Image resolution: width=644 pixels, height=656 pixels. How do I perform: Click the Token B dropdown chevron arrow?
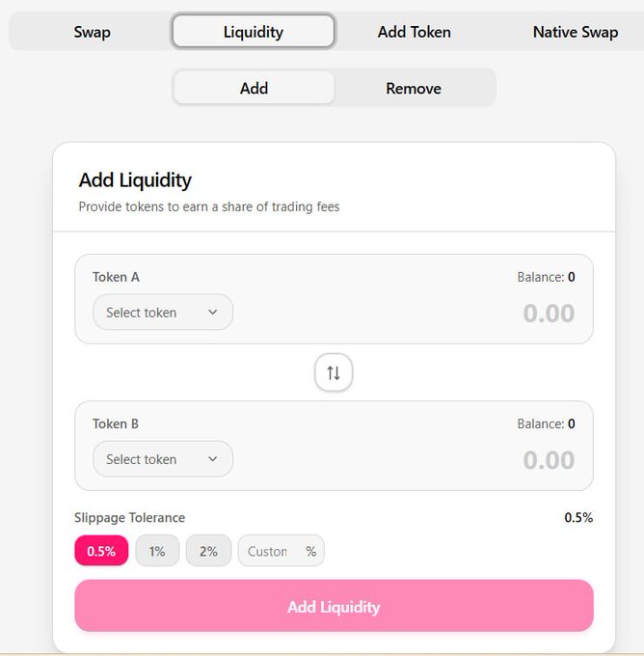pos(213,459)
